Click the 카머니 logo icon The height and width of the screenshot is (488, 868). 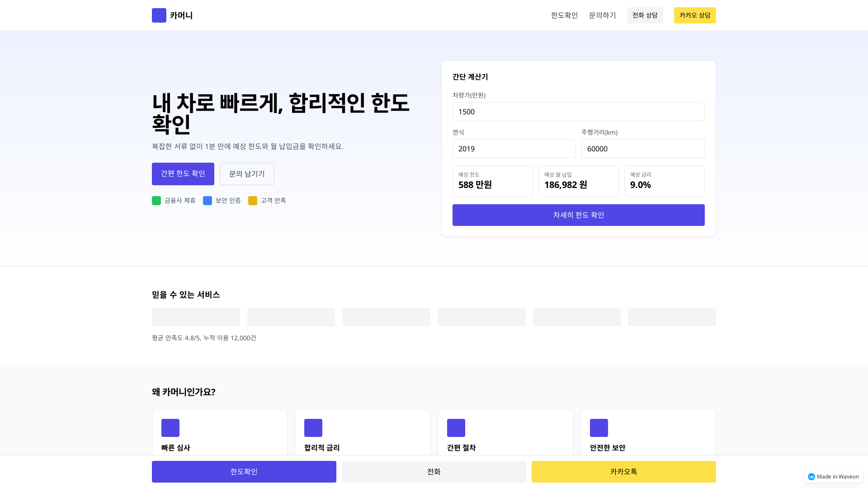click(x=159, y=15)
